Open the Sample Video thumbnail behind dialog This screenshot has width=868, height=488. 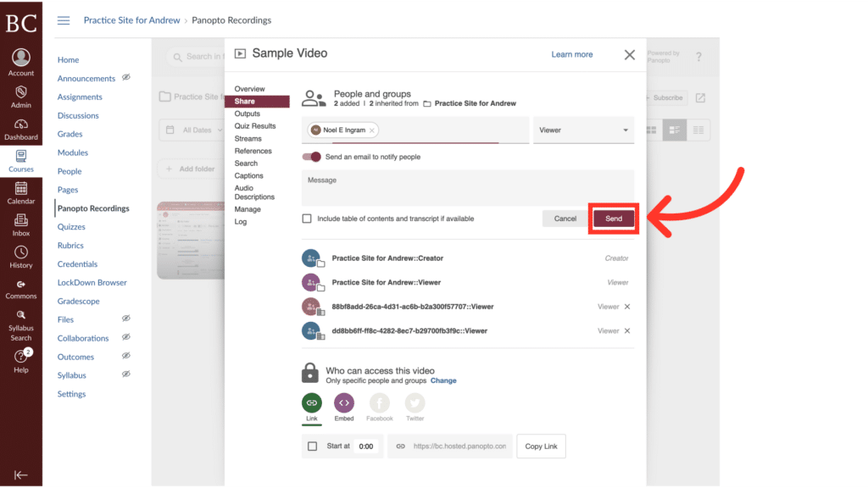click(191, 240)
